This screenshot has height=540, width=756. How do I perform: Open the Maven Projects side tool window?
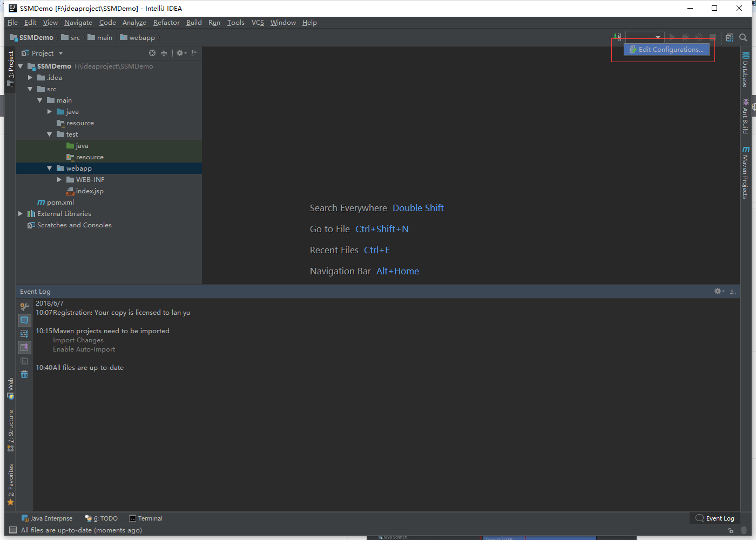pos(745,172)
